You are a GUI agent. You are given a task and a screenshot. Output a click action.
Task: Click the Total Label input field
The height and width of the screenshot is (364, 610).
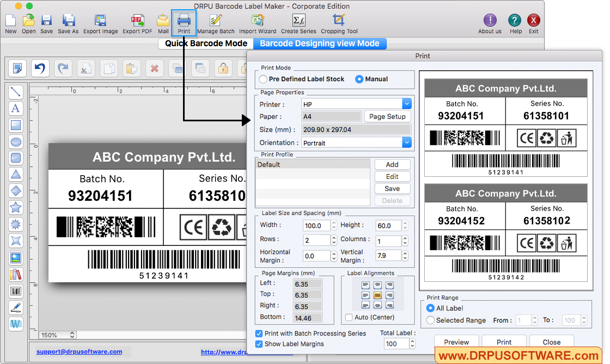point(395,343)
